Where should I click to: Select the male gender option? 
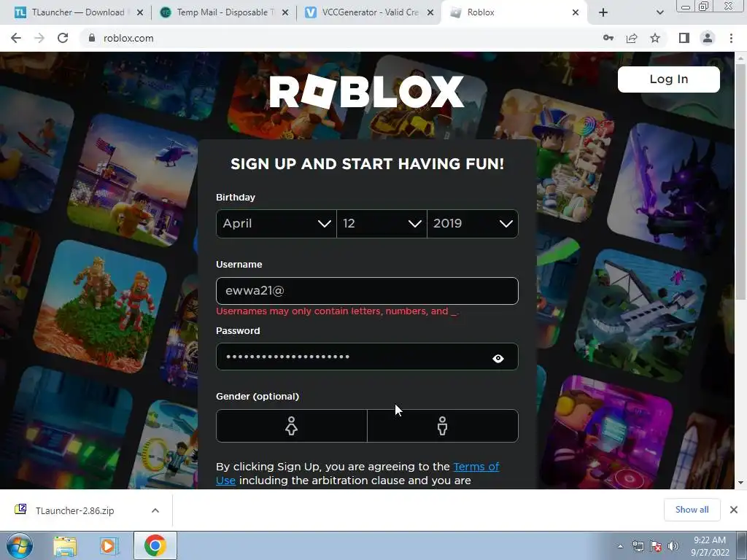443,426
